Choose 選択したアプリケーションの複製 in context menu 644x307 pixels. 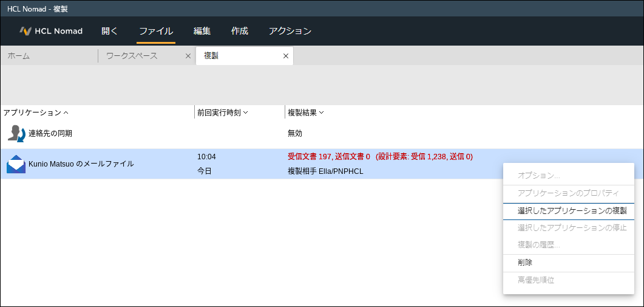click(x=568, y=211)
